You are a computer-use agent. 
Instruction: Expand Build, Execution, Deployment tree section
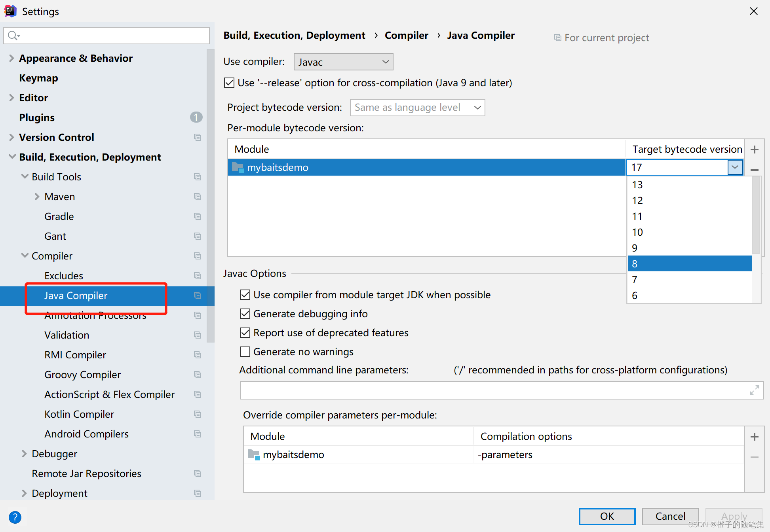click(13, 157)
